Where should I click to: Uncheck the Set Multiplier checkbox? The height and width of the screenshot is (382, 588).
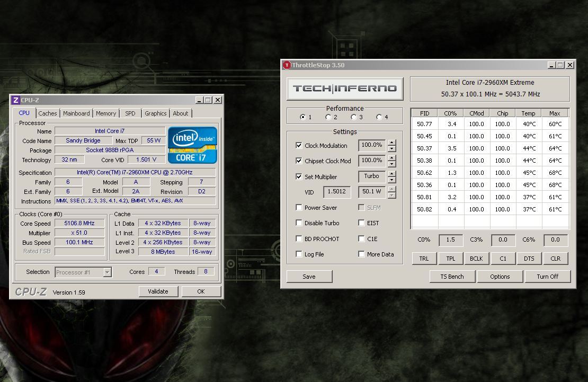point(299,176)
